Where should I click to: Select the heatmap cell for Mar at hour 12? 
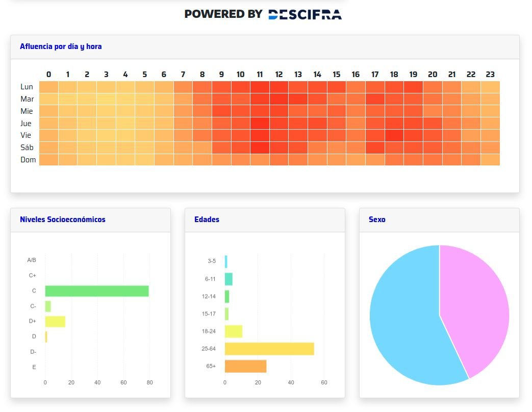(279, 99)
